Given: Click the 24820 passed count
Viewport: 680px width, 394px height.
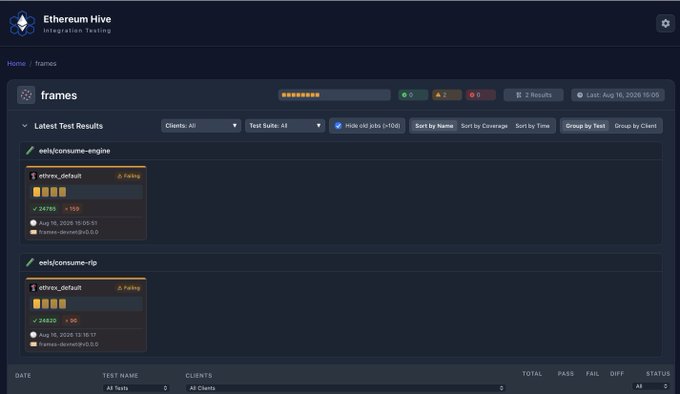Looking at the screenshot, I should click(x=44, y=320).
